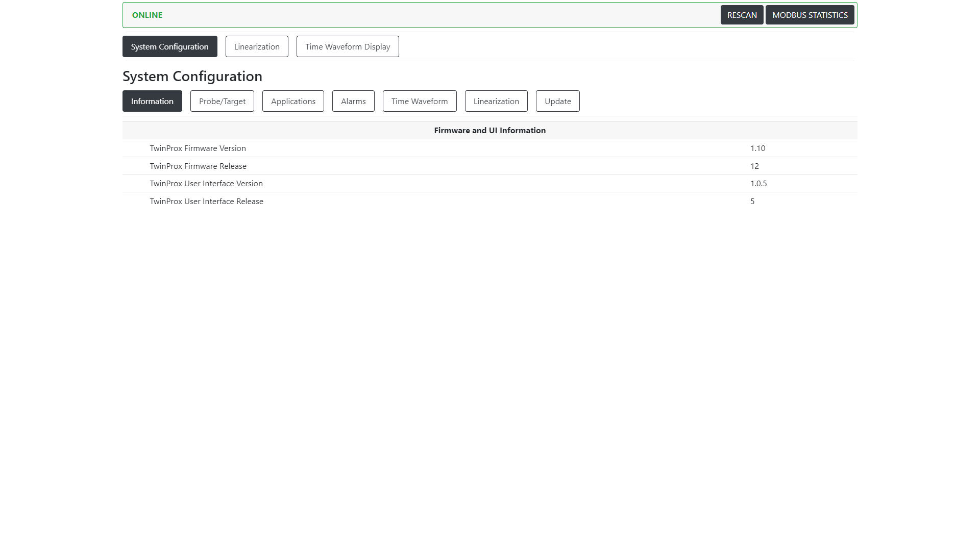
Task: Click the UI release value 5
Action: (x=752, y=201)
